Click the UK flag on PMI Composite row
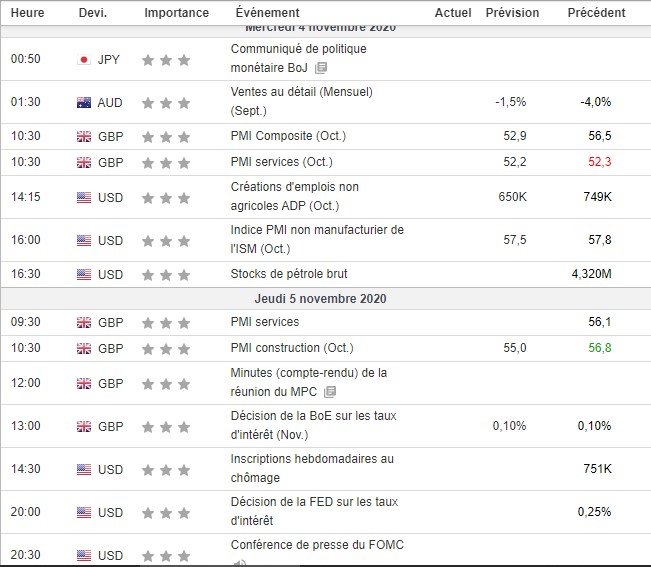The width and height of the screenshot is (651, 567). tap(84, 136)
